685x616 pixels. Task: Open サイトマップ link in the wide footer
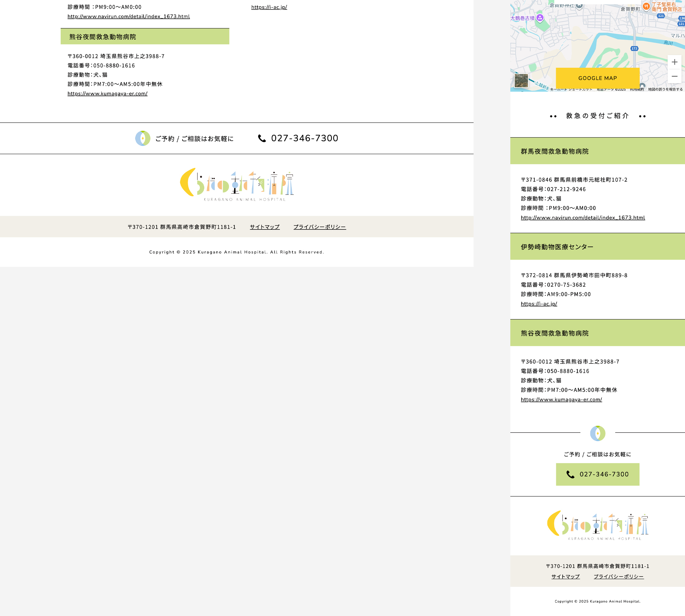[x=265, y=227]
